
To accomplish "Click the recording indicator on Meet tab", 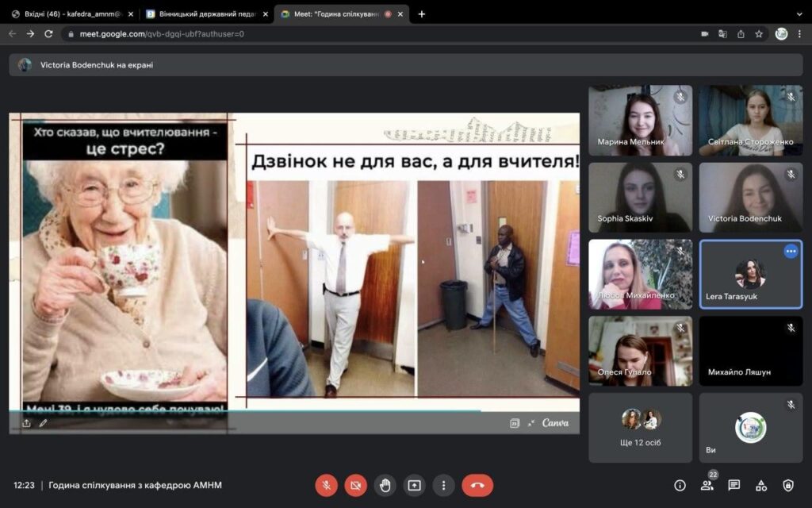I will (x=387, y=14).
